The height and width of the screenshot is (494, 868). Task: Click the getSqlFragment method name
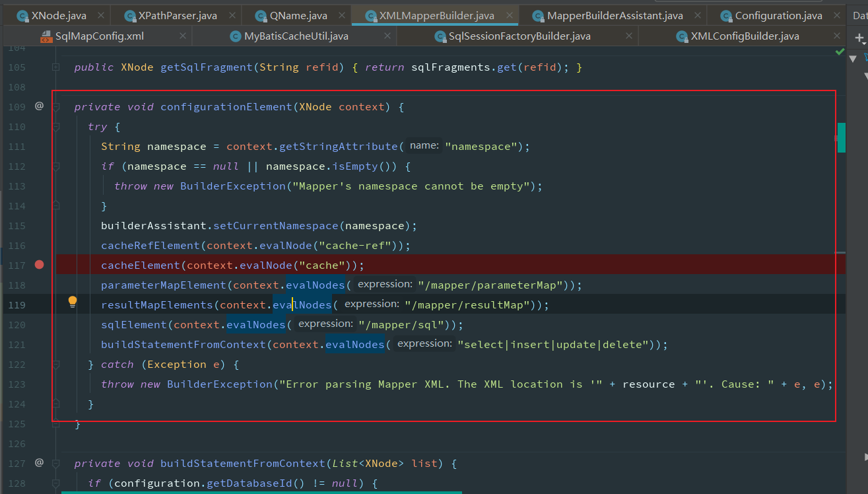207,67
